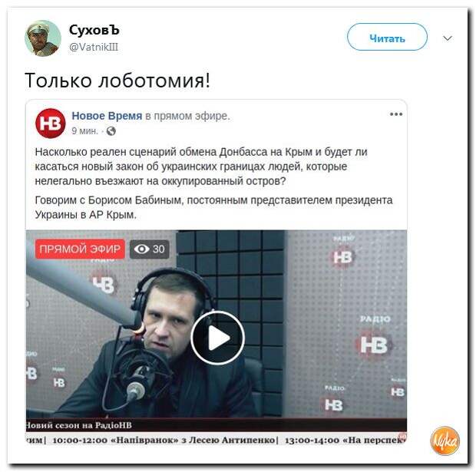
Task: Play the embedded live video
Action: (218, 338)
